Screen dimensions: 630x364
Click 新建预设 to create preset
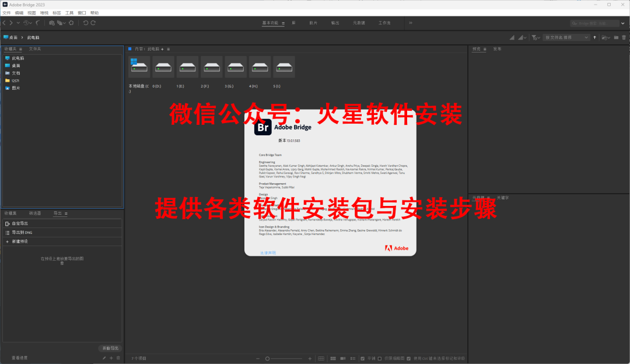62,242
